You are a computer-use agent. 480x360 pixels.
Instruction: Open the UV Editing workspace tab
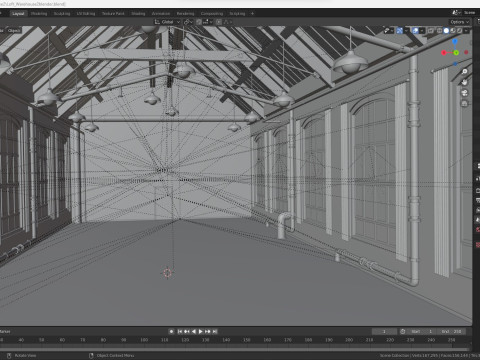click(x=86, y=14)
